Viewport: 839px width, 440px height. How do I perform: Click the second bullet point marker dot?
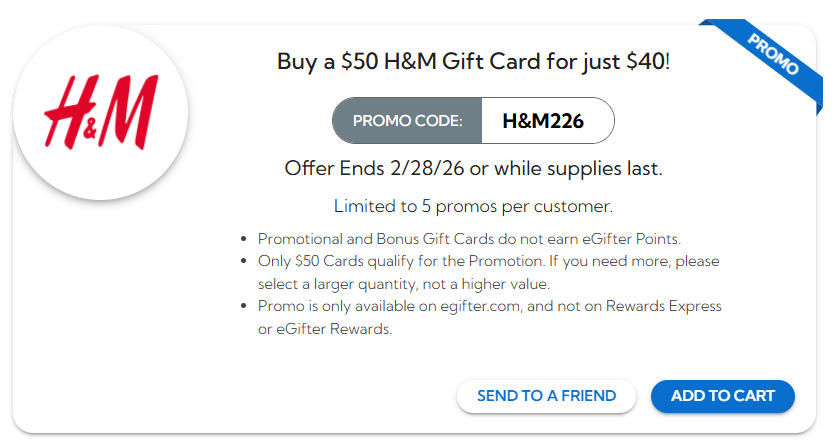pyautogui.click(x=245, y=262)
